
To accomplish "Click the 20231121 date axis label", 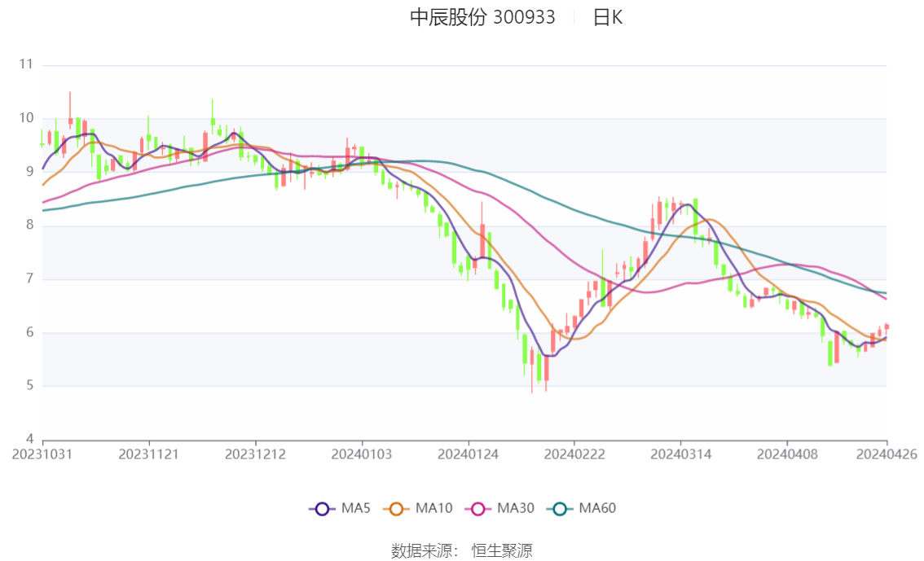I will point(148,454).
